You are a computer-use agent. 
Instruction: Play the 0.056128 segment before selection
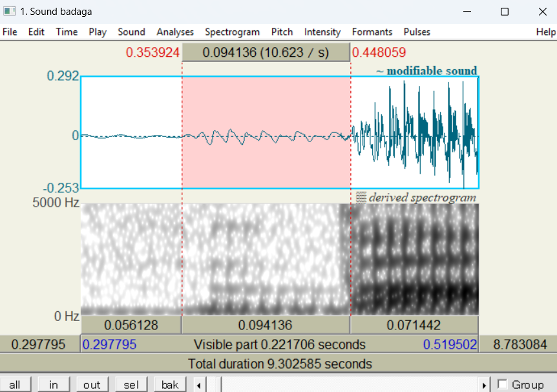tap(131, 325)
